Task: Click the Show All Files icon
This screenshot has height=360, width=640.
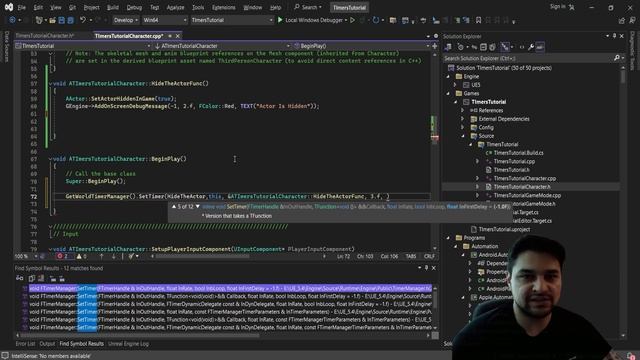Action: (492, 47)
